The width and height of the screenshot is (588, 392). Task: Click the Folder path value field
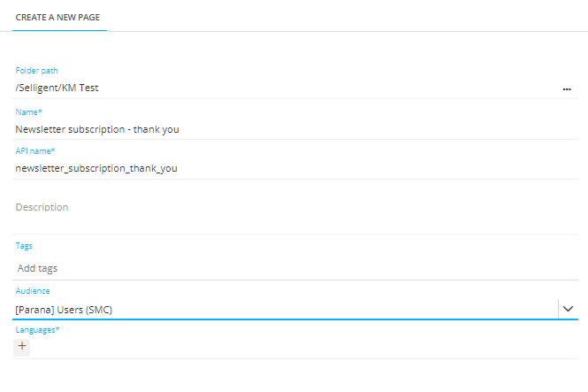[x=265, y=88]
